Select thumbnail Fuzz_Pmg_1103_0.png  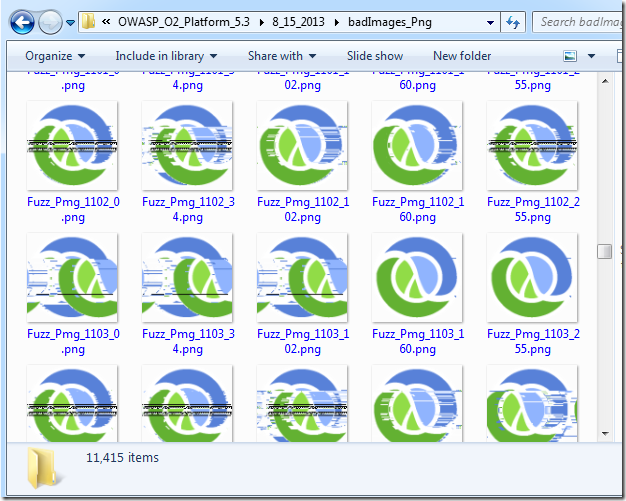point(72,277)
